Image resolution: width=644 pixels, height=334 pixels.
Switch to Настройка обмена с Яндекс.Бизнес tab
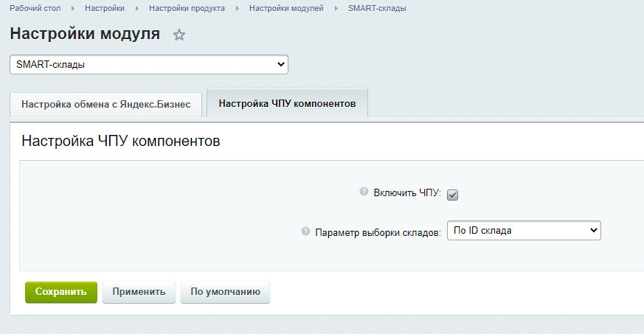point(106,105)
